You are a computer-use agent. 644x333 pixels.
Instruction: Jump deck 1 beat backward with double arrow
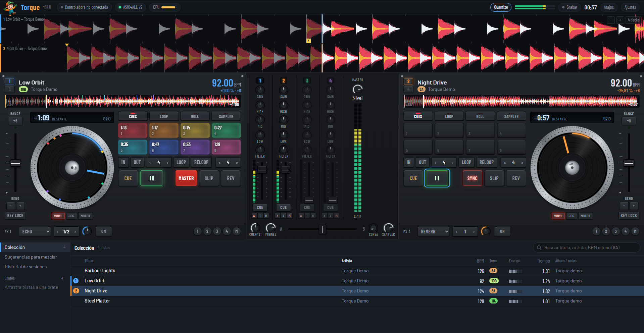tap(219, 163)
